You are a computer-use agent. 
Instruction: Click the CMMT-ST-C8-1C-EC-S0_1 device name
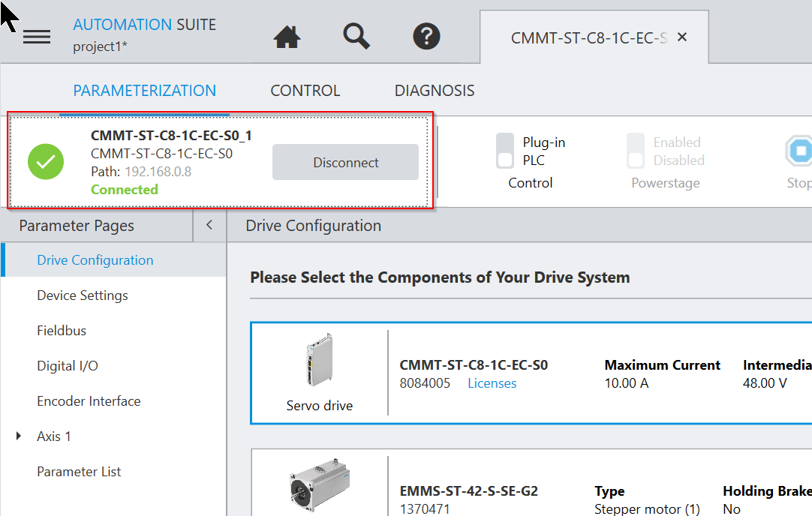point(171,136)
